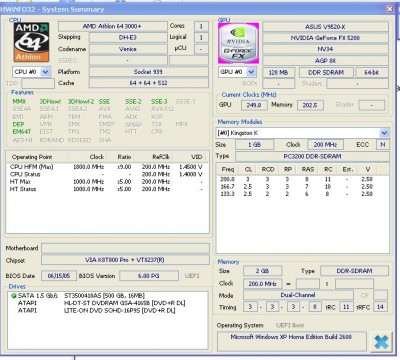Select the HT Status row
Screen dimensions: 400x360
107,189
